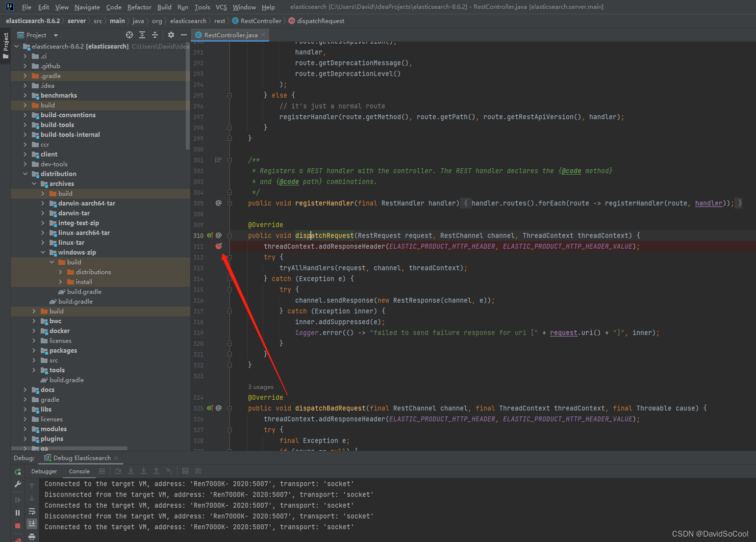The height and width of the screenshot is (542, 756).
Task: Click '3 usages' hint above dispatchBadRequest
Action: pos(261,387)
